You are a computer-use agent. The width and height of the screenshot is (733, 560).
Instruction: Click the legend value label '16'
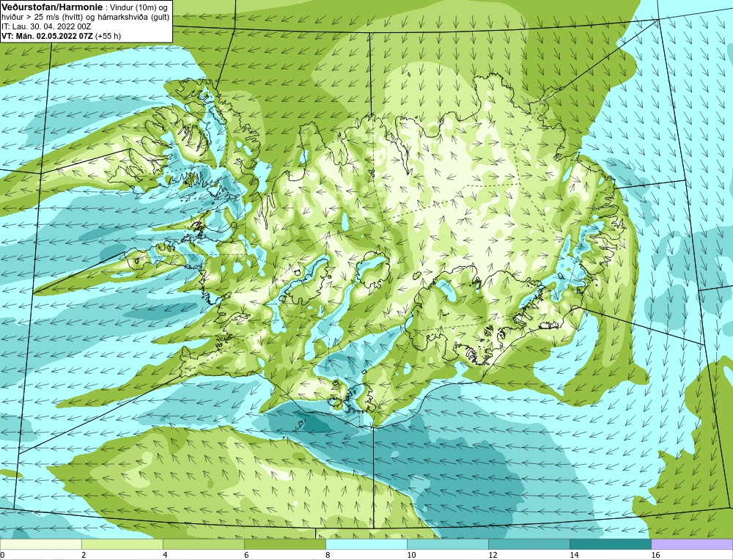[x=655, y=555]
